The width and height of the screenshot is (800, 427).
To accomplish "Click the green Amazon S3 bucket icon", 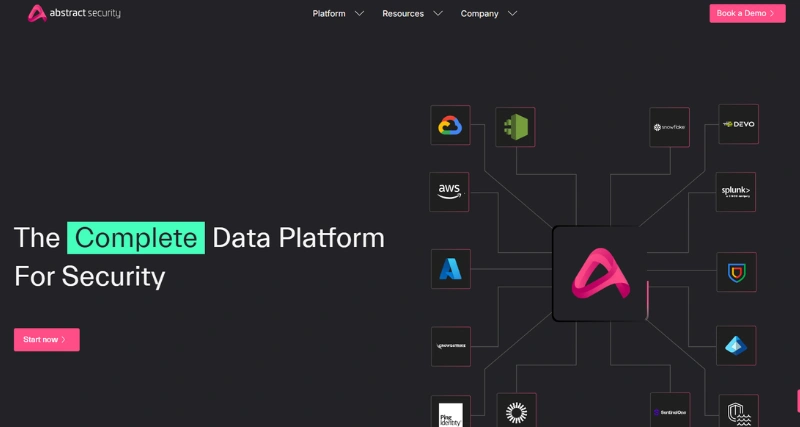I will tap(515, 127).
